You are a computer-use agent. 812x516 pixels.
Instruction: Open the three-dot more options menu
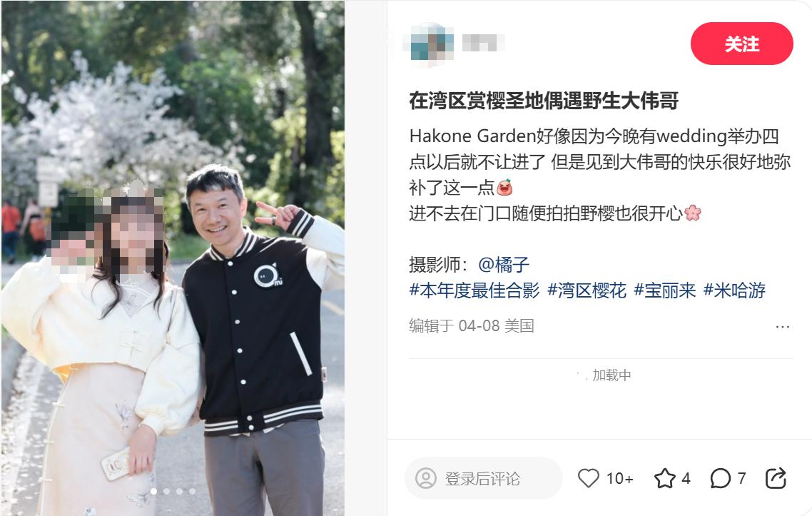pos(783,326)
